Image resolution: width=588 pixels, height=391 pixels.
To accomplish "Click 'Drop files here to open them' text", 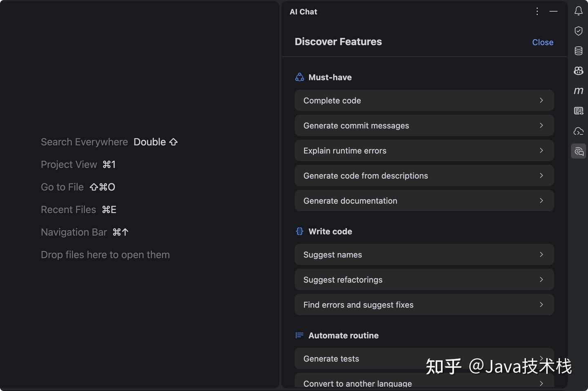I will pyautogui.click(x=105, y=255).
